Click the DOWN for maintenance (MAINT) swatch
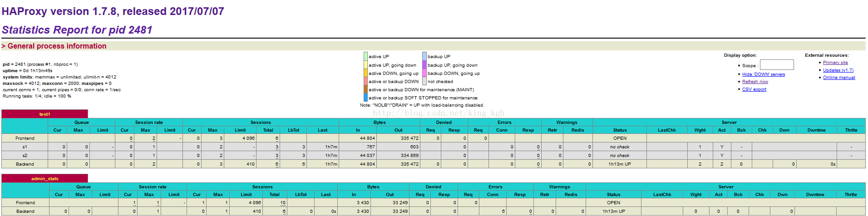Viewport: 868px width, 216px height. [365, 89]
